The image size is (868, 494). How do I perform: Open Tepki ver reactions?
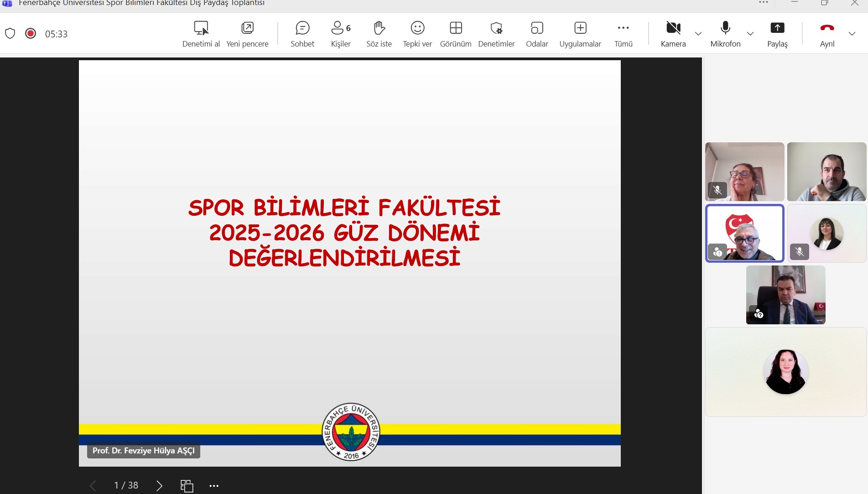point(417,34)
